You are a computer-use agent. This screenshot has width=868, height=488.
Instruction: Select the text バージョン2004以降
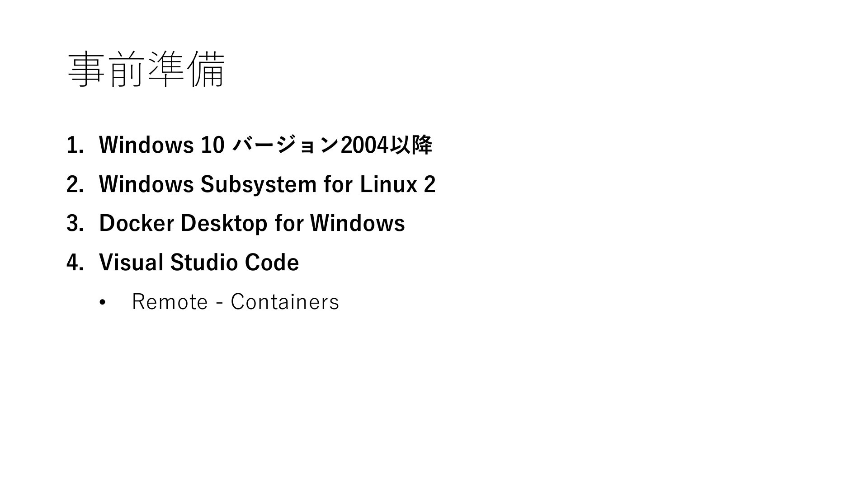pos(332,145)
